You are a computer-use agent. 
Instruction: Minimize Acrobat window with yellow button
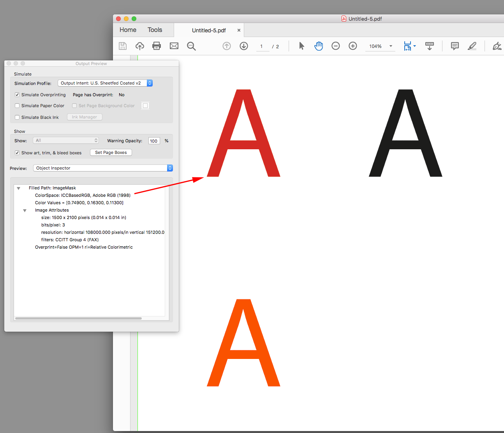(126, 19)
